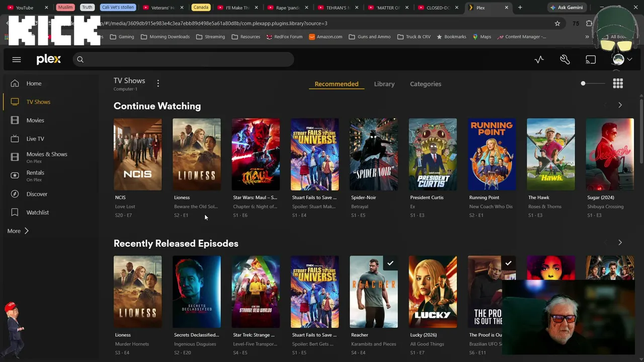Open the Truck & CRV bookmarks folder
The width and height of the screenshot is (644, 362).
pyautogui.click(x=415, y=37)
